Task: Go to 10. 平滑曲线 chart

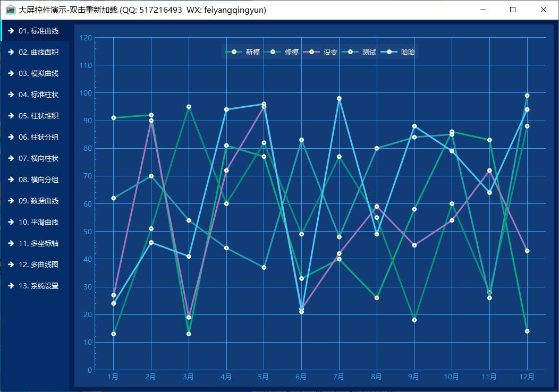Action: coord(38,222)
